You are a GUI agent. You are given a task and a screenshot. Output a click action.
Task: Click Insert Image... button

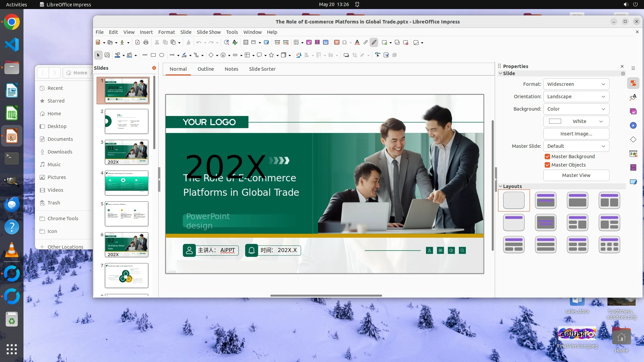click(576, 134)
